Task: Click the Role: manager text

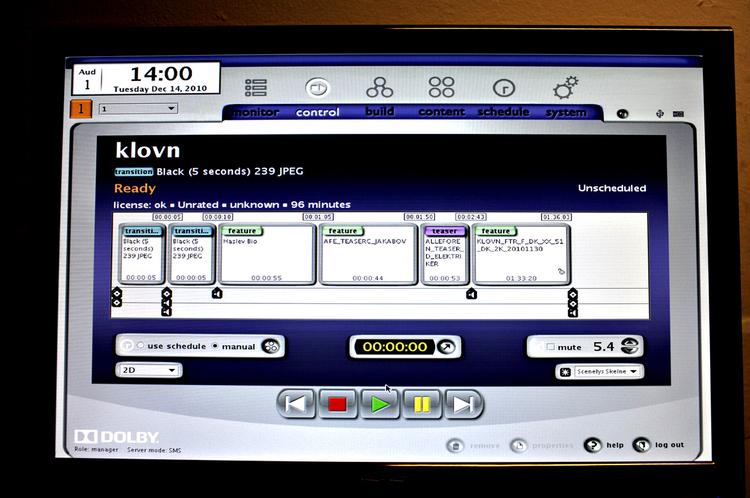Action: (x=96, y=449)
